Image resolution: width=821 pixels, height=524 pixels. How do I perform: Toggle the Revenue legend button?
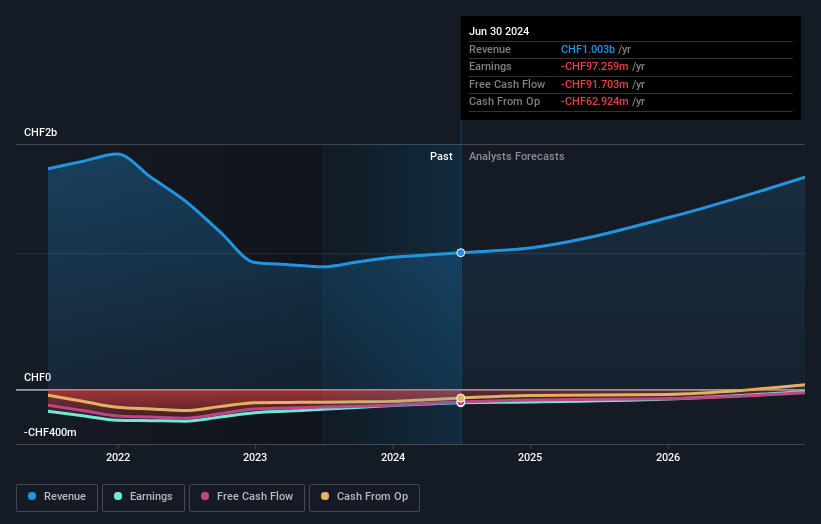[57, 497]
